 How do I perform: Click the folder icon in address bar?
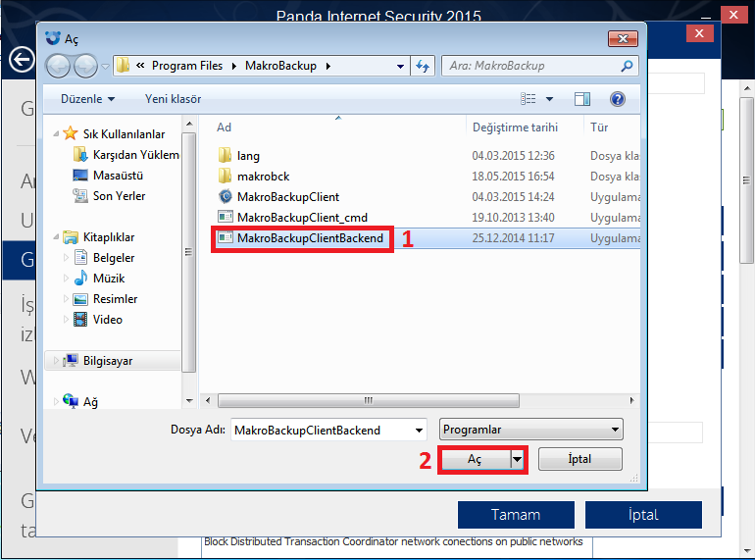point(123,66)
